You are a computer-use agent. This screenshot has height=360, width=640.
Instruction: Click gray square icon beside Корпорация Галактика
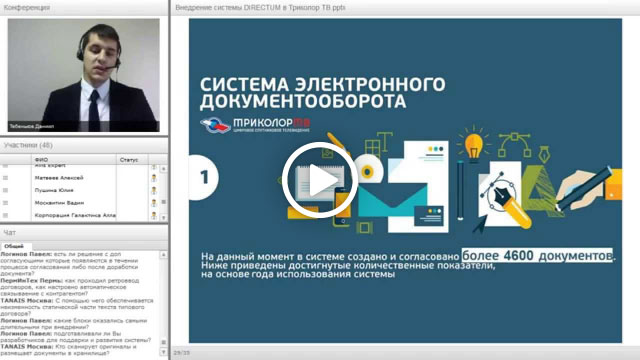coord(5,215)
